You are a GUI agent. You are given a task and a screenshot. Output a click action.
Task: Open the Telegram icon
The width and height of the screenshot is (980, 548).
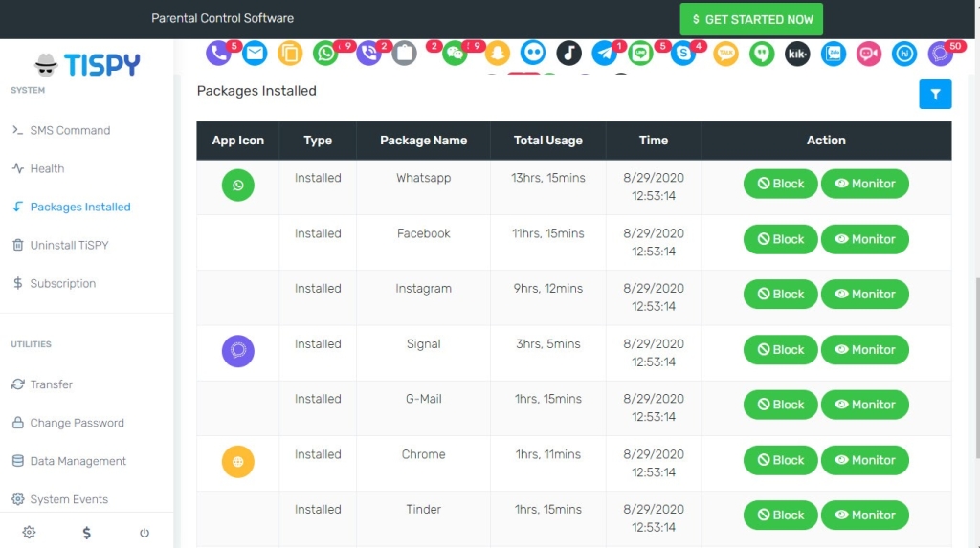(x=605, y=54)
